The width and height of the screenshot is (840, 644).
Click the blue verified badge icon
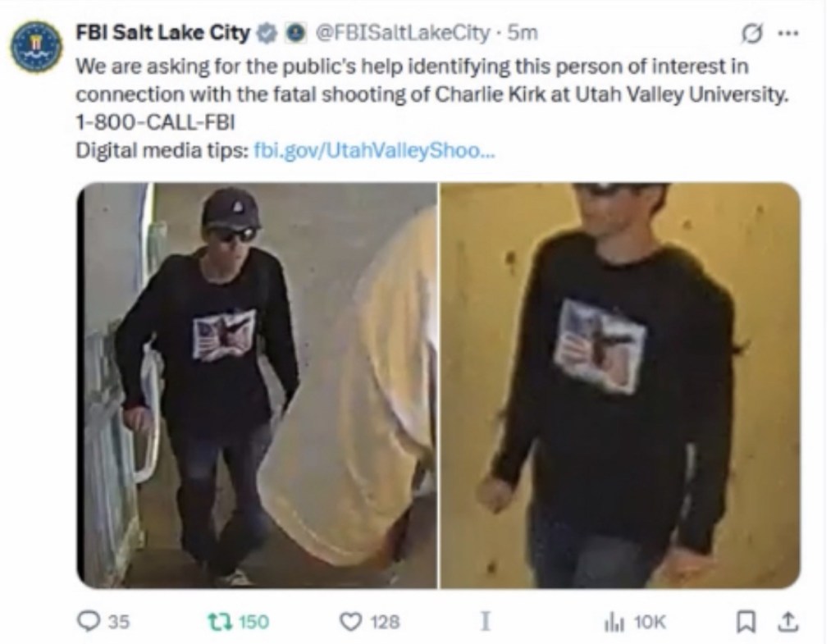click(265, 34)
